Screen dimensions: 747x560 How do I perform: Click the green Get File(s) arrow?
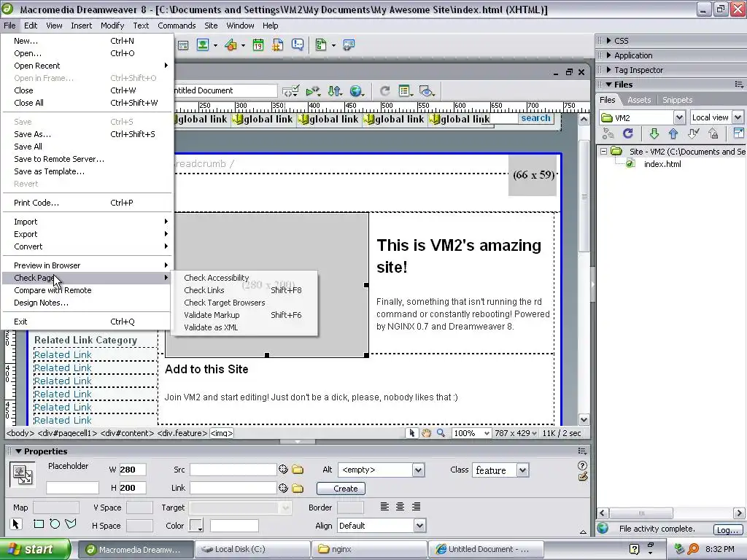pyautogui.click(x=654, y=134)
